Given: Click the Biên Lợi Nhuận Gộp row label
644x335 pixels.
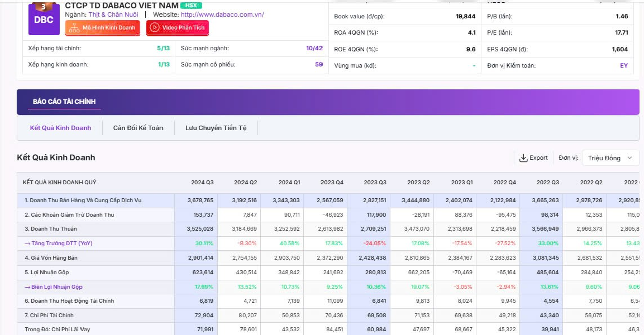Looking at the screenshot, I should click(x=53, y=287).
